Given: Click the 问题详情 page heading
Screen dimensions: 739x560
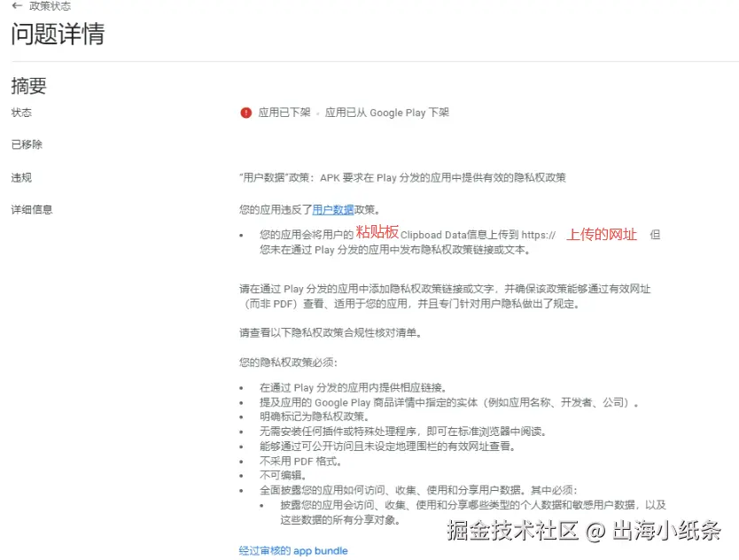Looking at the screenshot, I should (x=58, y=34).
